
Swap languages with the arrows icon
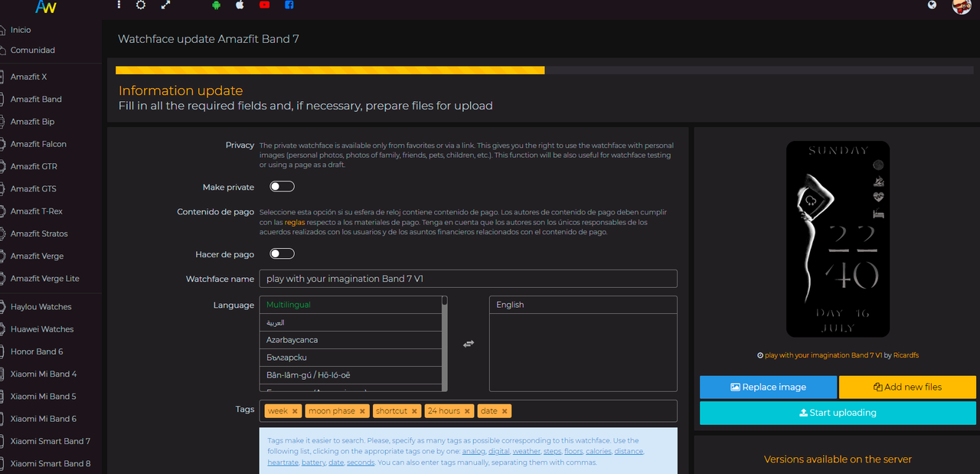click(x=469, y=344)
